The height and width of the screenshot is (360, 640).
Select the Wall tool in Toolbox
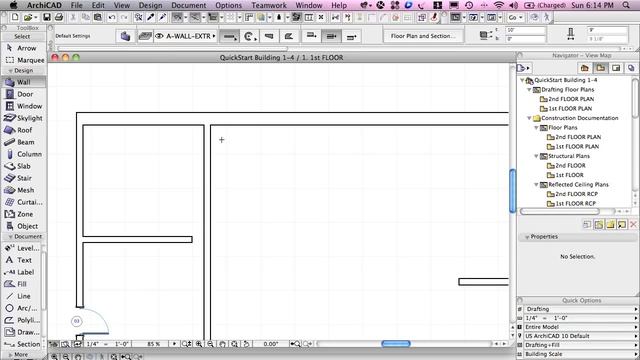(x=23, y=82)
